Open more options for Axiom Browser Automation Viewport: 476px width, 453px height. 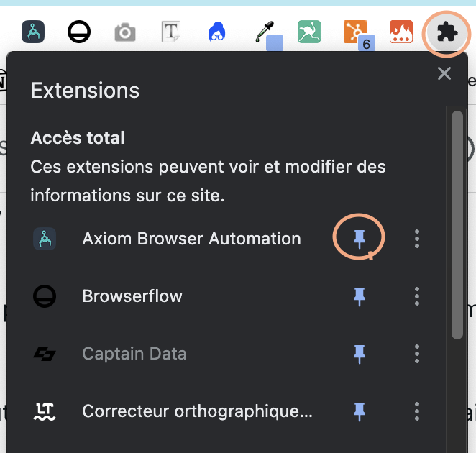pyautogui.click(x=417, y=239)
